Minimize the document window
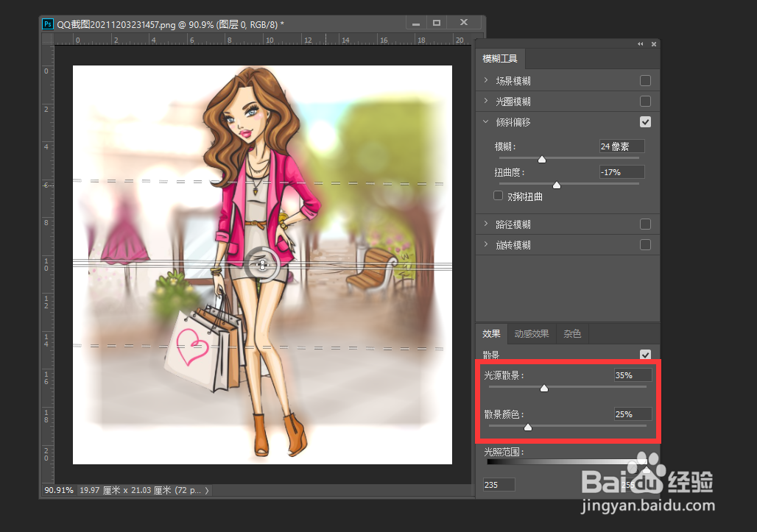The image size is (757, 532). [416, 23]
